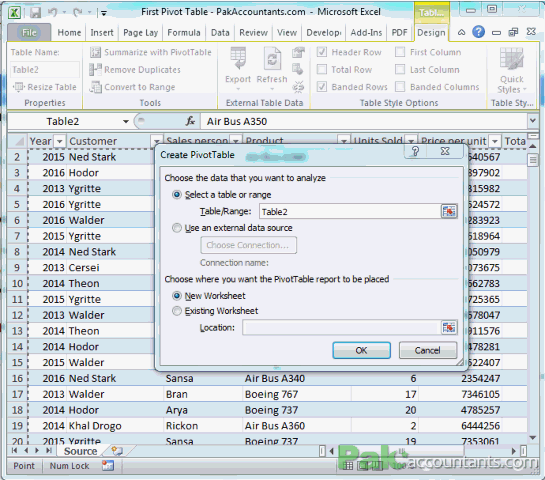Click the fx Insert Function icon
The image size is (545, 480).
[190, 121]
